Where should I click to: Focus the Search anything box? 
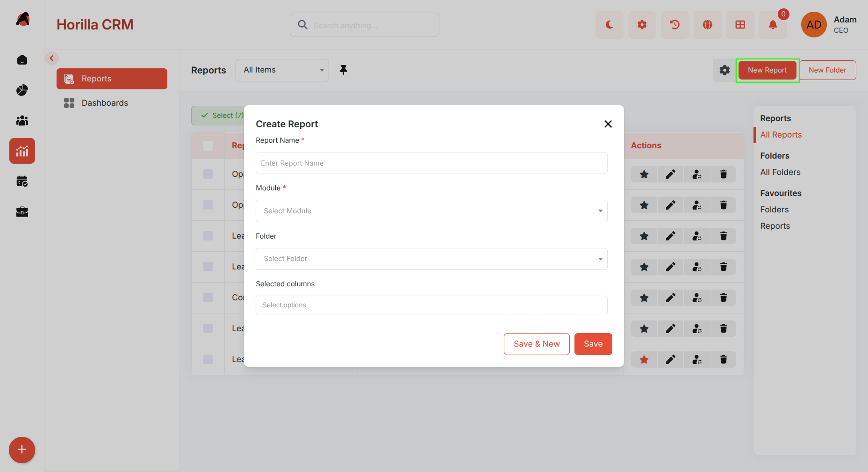365,25
